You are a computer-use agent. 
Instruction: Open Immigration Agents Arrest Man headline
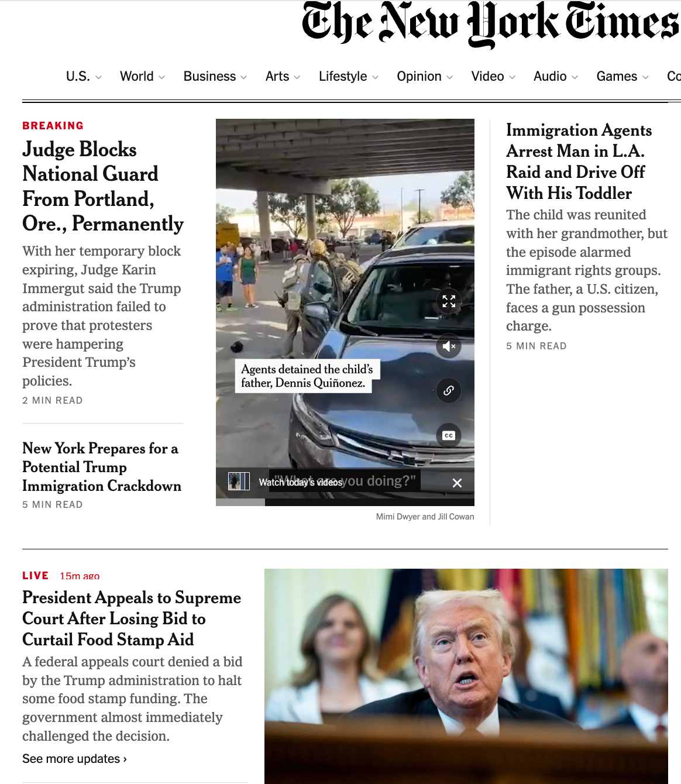(579, 161)
